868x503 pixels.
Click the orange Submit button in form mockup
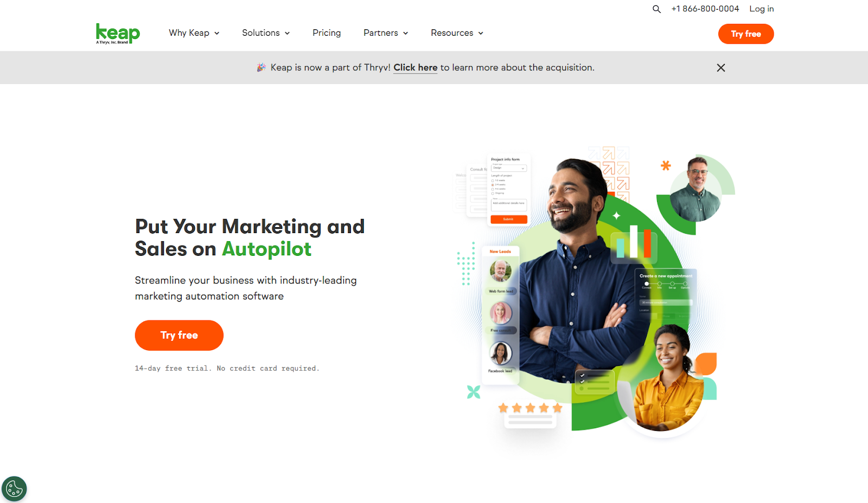click(x=509, y=219)
